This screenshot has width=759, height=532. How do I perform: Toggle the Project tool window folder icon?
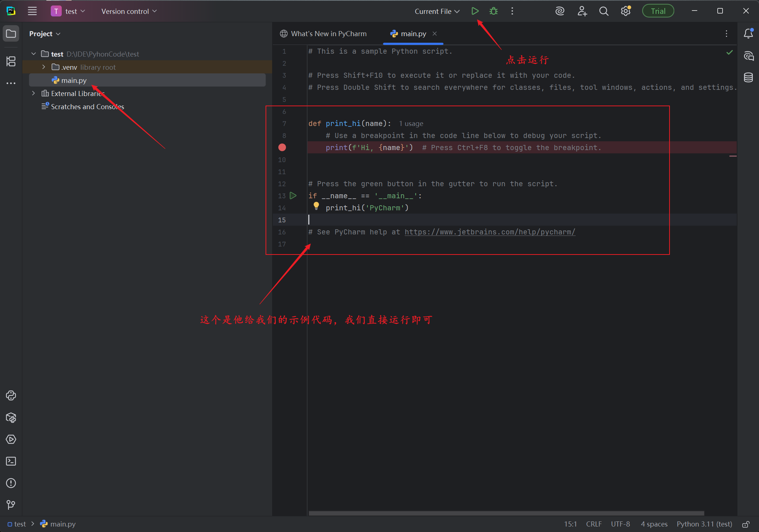coord(11,34)
